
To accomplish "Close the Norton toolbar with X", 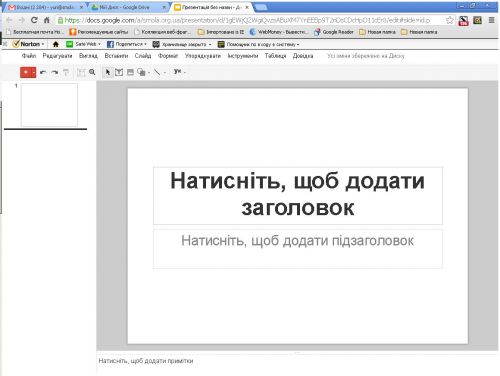I will click(5, 44).
